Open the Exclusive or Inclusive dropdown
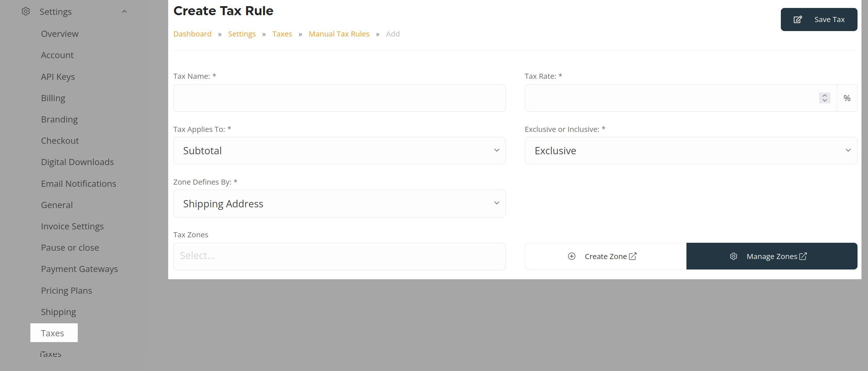868x371 pixels. click(x=690, y=151)
